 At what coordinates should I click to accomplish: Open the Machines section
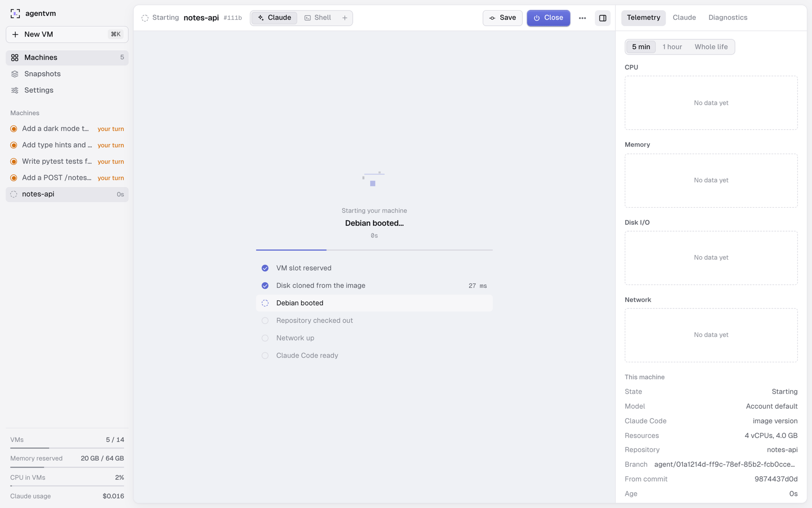pos(67,57)
